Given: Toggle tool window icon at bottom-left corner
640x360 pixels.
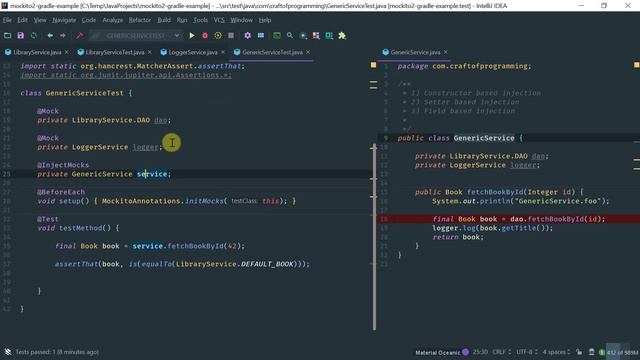Looking at the screenshot, I should click(x=7, y=352).
